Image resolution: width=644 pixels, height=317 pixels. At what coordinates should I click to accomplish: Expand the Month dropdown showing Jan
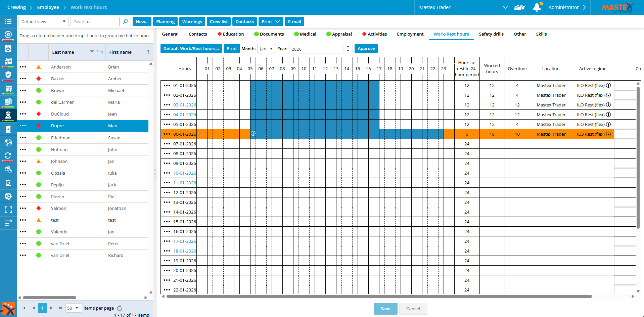[266, 49]
